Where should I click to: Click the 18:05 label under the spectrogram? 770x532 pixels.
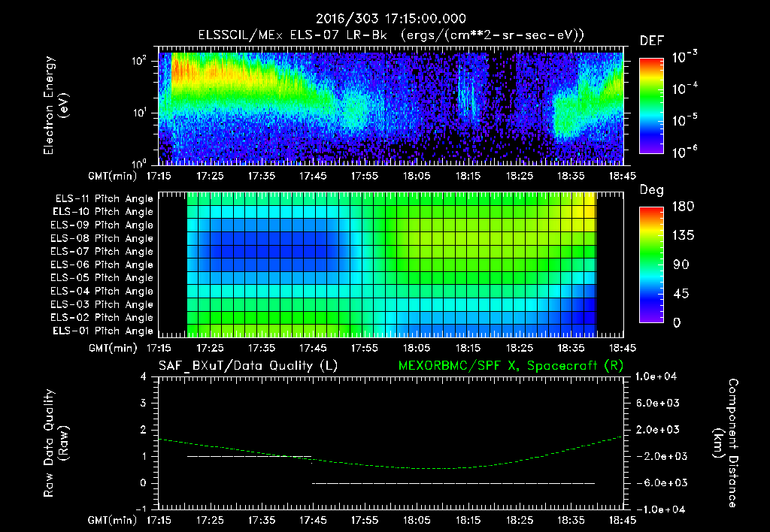click(x=417, y=176)
